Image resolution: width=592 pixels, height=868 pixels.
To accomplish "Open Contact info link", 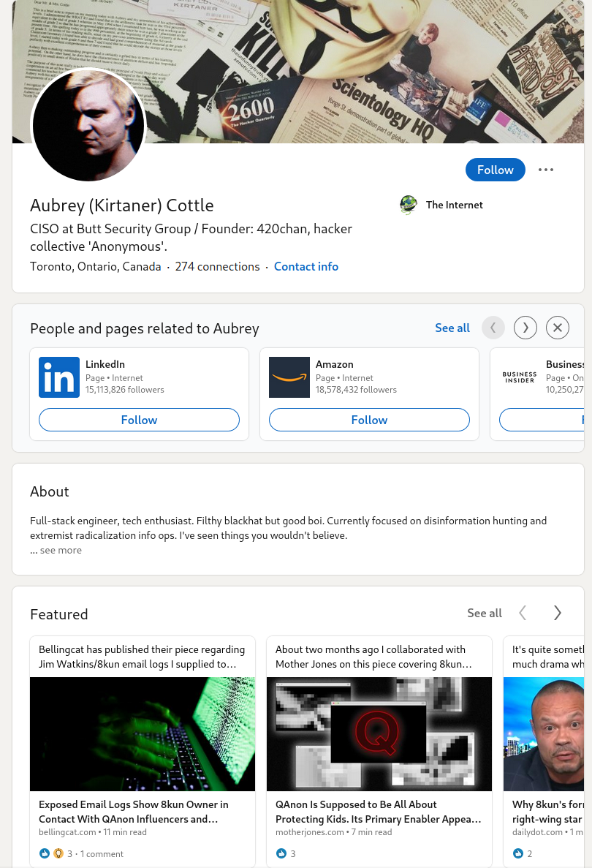I will [x=306, y=267].
